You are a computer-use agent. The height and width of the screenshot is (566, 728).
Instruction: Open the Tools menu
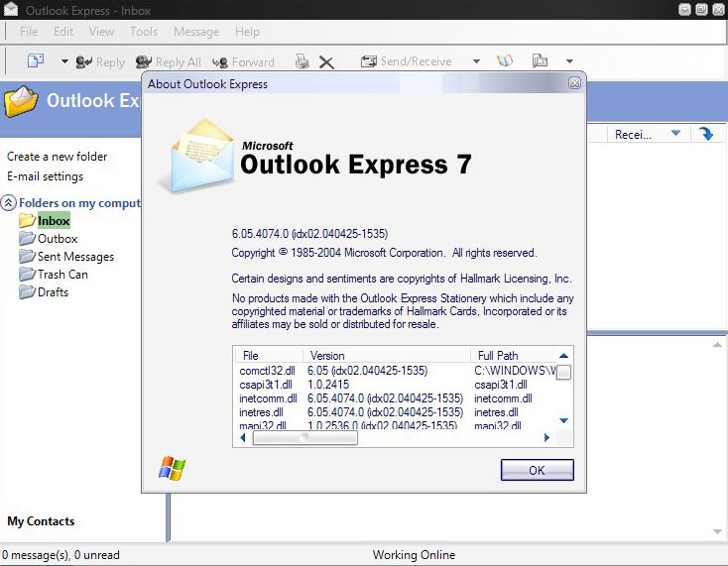pyautogui.click(x=144, y=32)
